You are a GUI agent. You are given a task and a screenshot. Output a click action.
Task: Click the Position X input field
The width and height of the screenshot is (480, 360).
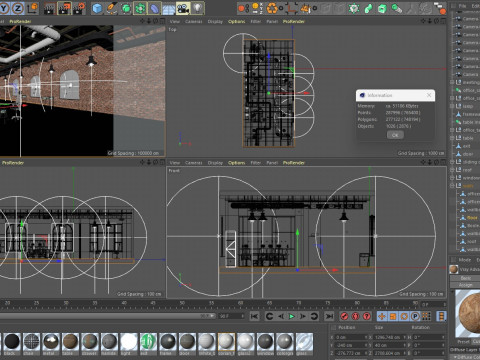[x=351, y=337]
